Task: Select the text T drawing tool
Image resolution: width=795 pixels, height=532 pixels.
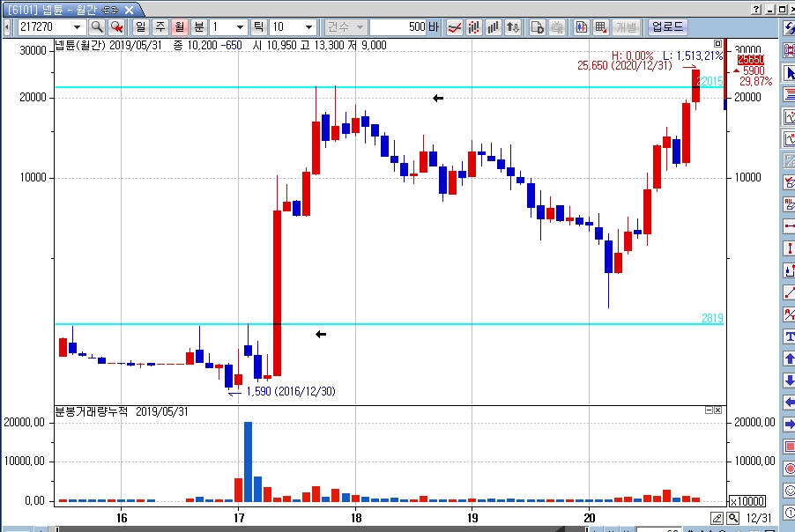Action: (789, 336)
